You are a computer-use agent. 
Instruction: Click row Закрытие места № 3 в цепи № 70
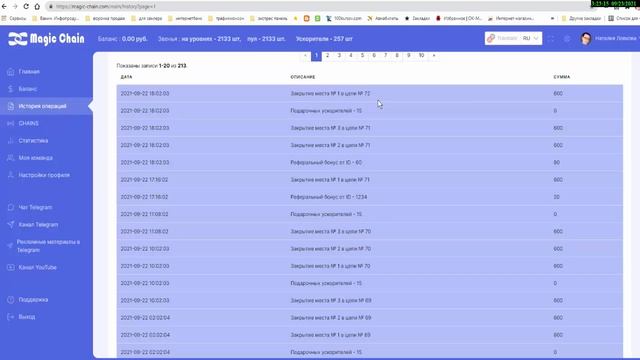tap(370, 231)
